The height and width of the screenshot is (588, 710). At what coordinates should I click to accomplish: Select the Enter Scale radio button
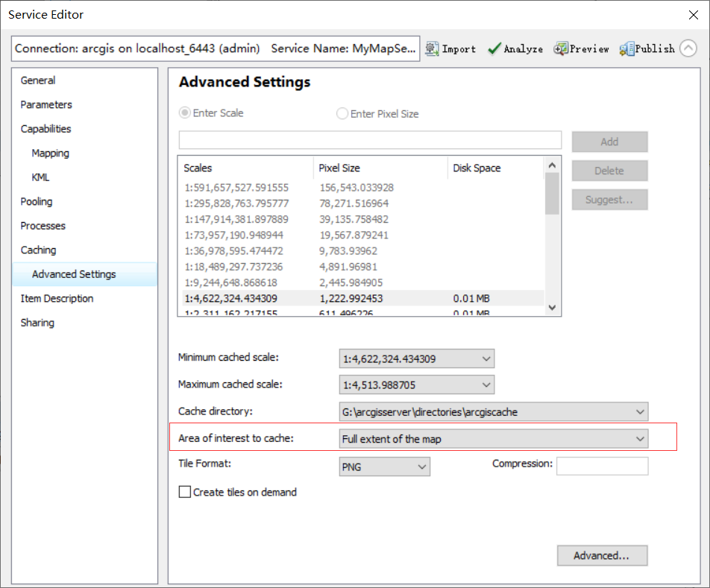[184, 113]
